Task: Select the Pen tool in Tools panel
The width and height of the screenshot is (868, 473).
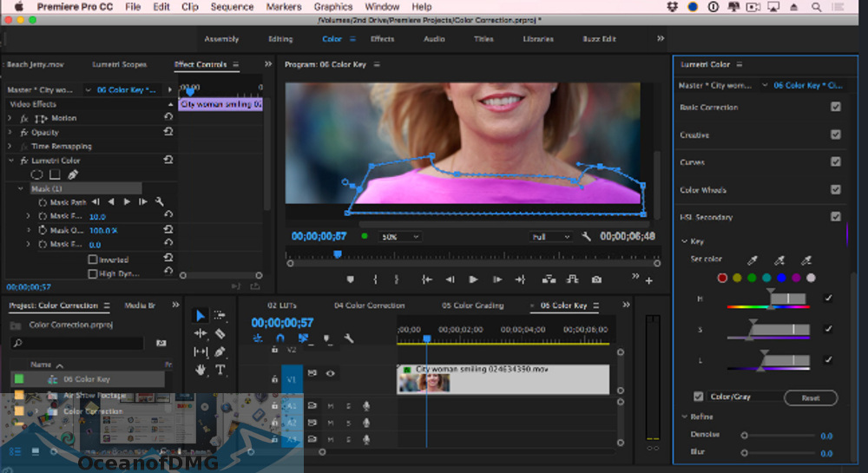Action: (x=220, y=351)
